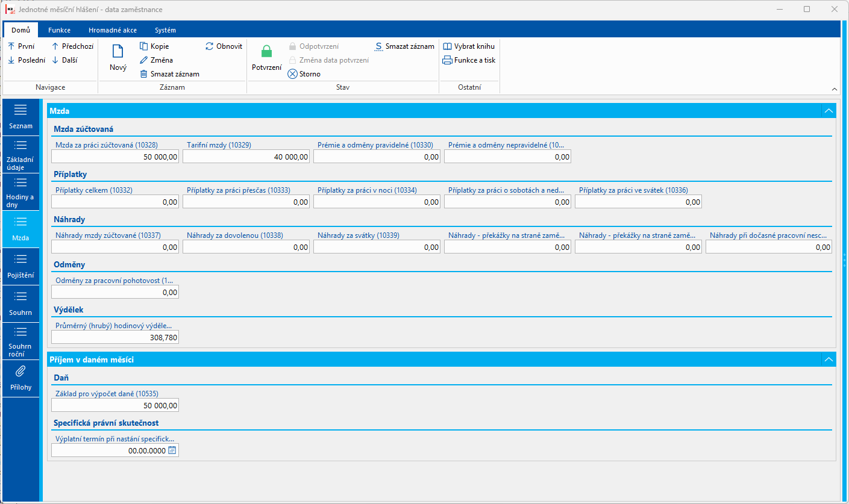Open the Hromadné akce ribbon tab

113,30
